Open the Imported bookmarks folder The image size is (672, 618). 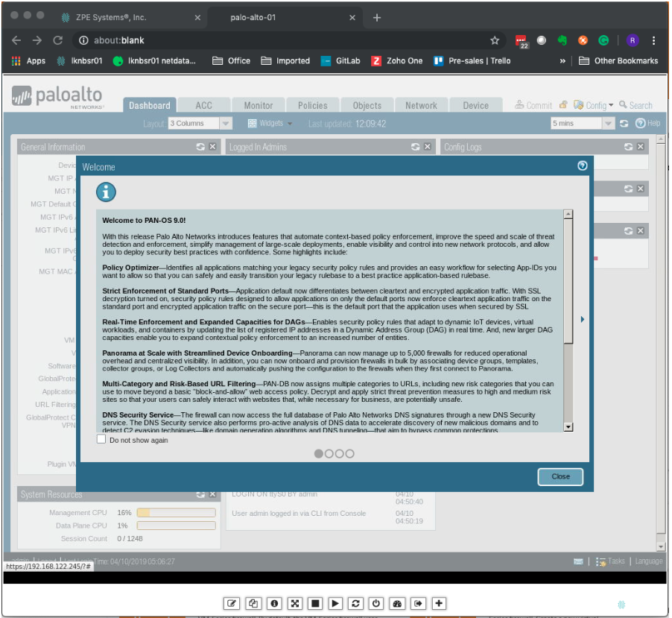[285, 61]
